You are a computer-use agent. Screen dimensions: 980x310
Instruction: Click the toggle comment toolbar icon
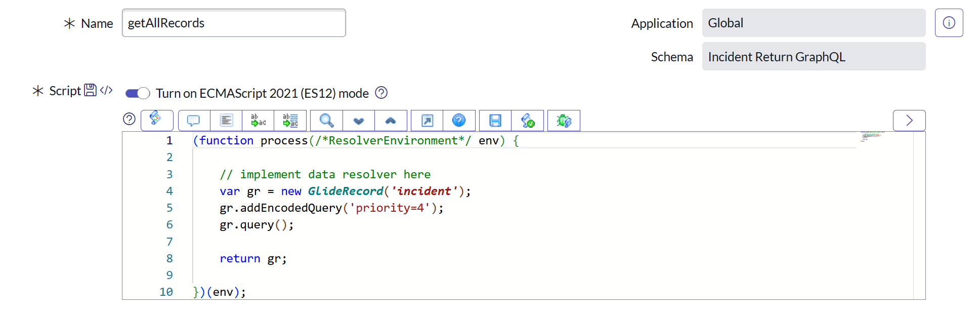click(x=194, y=121)
